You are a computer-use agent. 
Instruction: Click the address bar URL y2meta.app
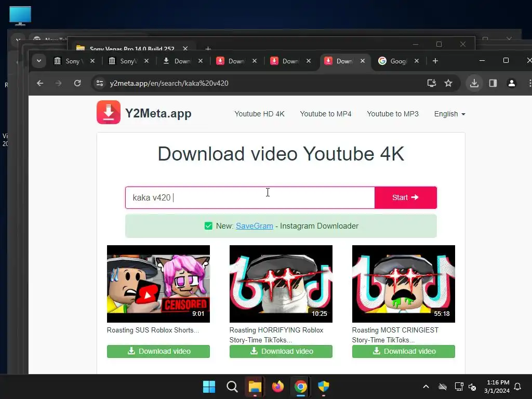[x=169, y=83]
